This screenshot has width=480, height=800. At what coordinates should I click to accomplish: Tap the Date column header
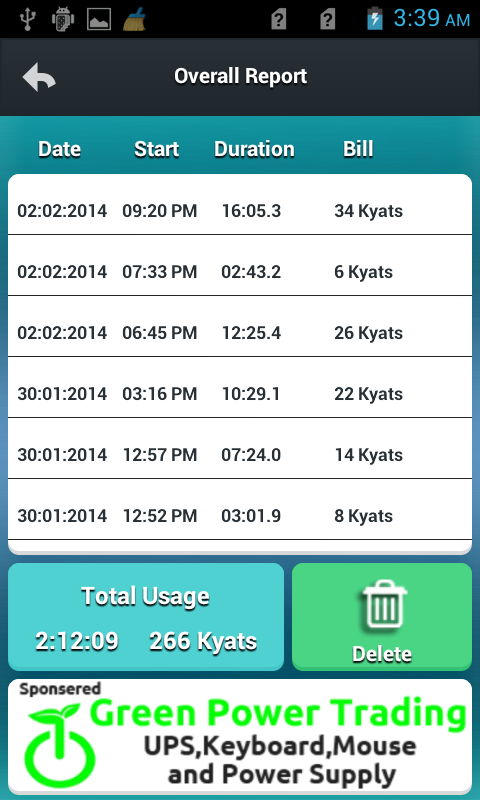click(x=60, y=149)
